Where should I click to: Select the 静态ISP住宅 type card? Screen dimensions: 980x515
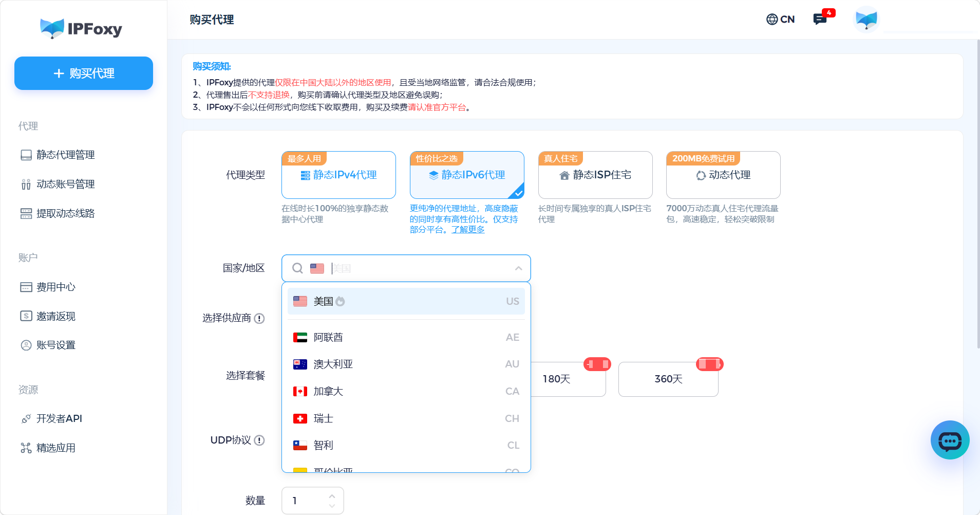[x=595, y=175]
